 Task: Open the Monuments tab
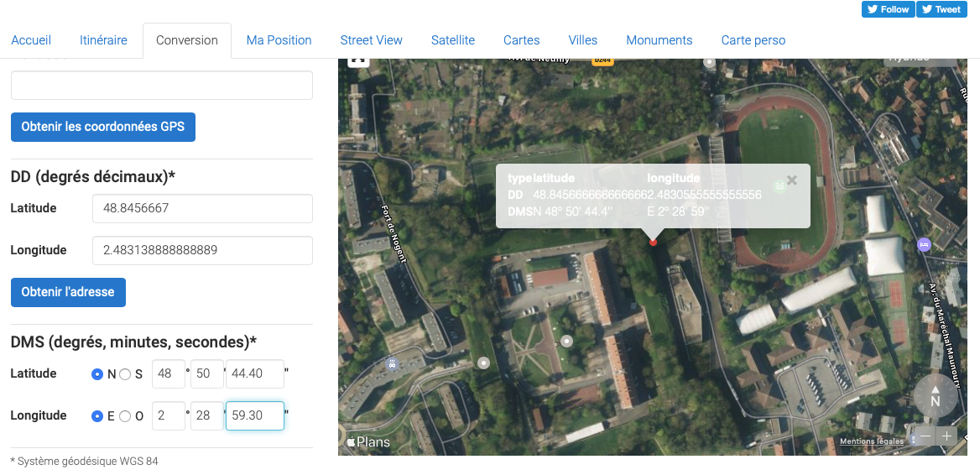click(659, 40)
